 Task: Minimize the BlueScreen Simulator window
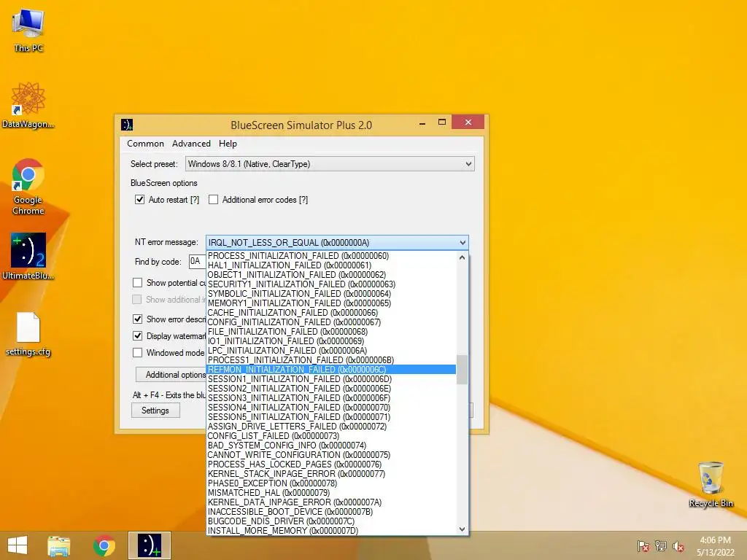[422, 122]
